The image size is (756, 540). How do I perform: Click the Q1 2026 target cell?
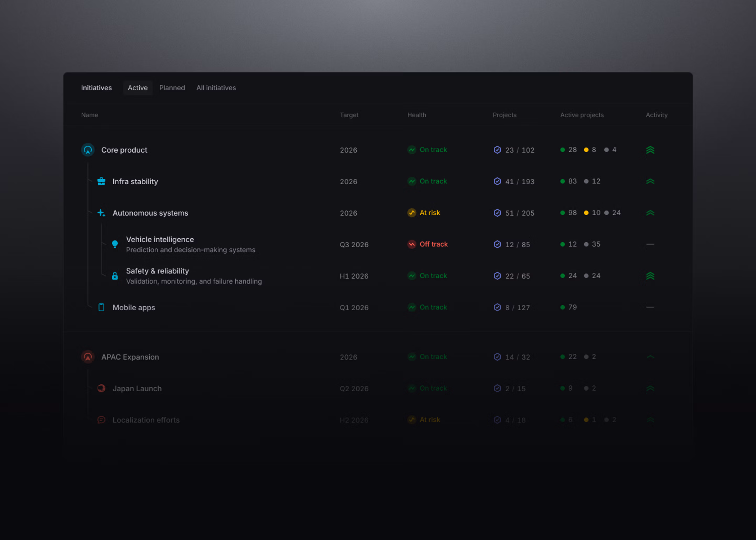tap(354, 308)
